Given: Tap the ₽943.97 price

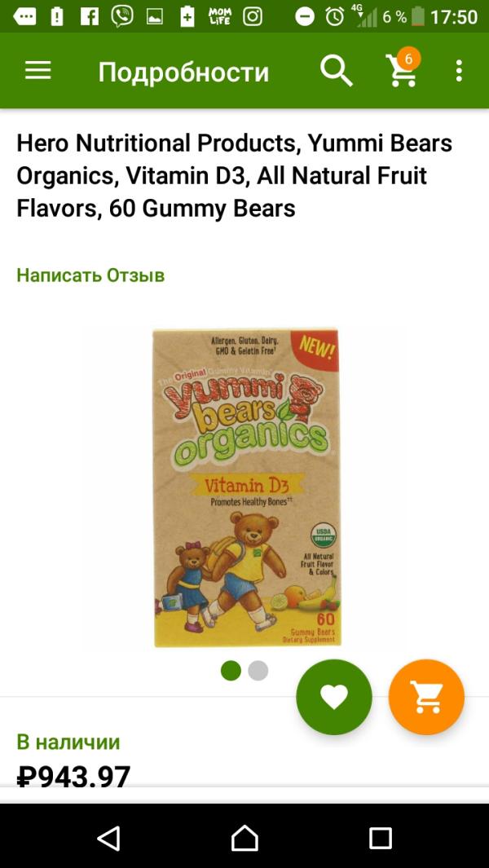Looking at the screenshot, I should tap(73, 775).
